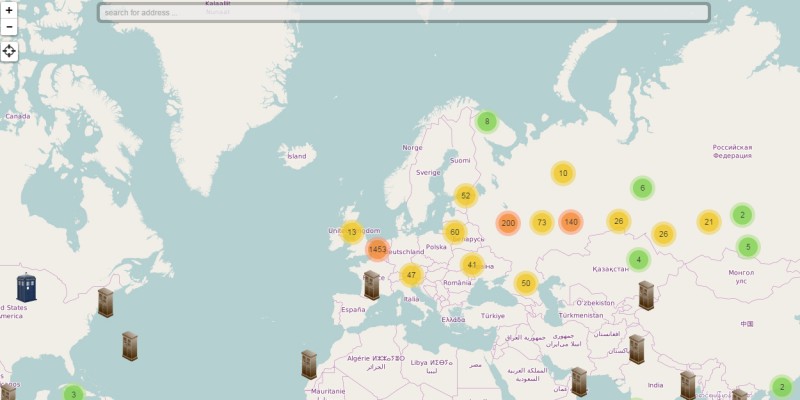This screenshot has height=400, width=800.
Task: Focus the search for address field
Action: click(x=403, y=13)
